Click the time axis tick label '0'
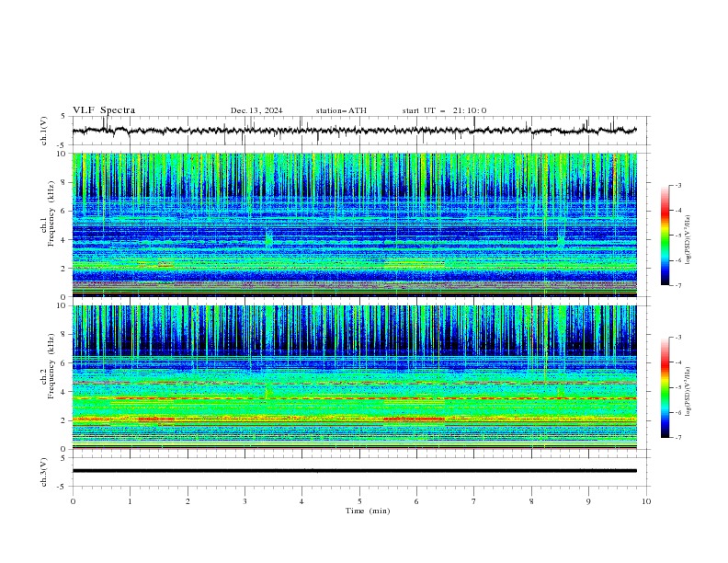The image size is (728, 563). [x=73, y=501]
